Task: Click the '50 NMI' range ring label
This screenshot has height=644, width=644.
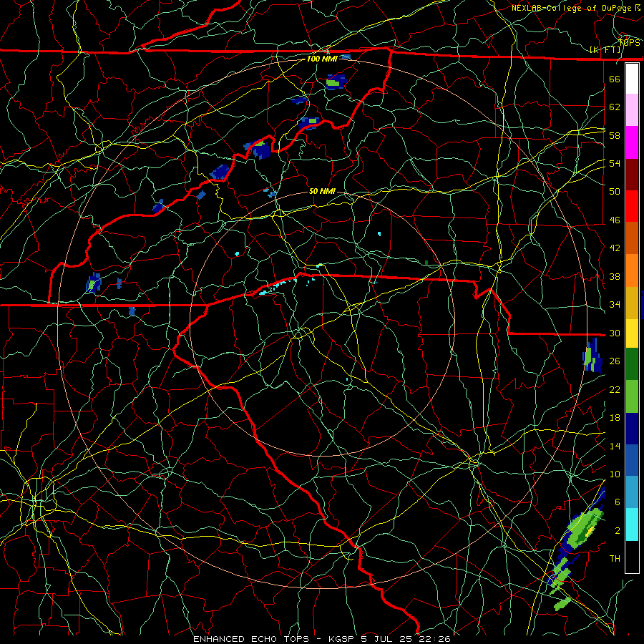Action: [x=322, y=191]
